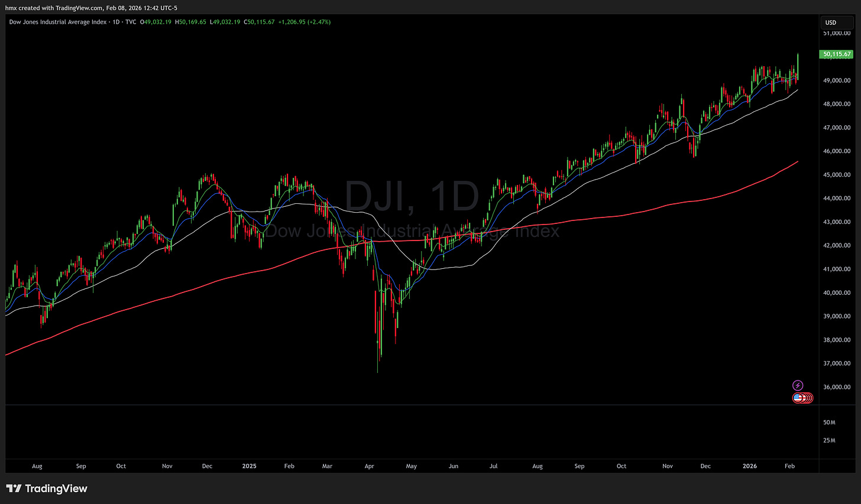Click the 41,000.00 price axis label
Screen dimensions: 861x504
click(x=837, y=269)
